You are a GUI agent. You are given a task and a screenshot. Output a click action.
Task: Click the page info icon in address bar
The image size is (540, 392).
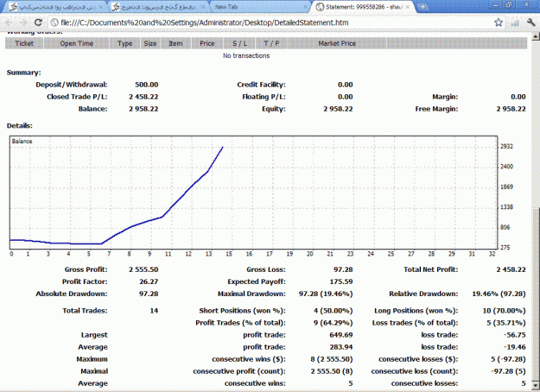[54, 22]
